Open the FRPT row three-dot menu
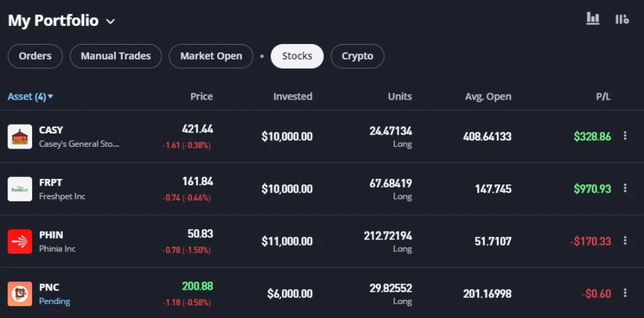Image resolution: width=644 pixels, height=318 pixels. tap(625, 188)
